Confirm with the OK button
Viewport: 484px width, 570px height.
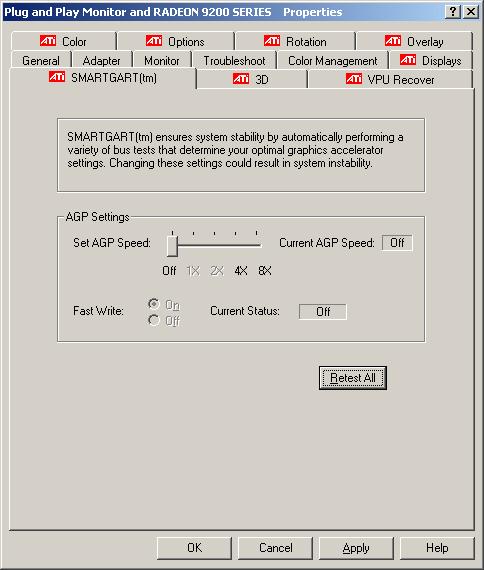tap(194, 548)
